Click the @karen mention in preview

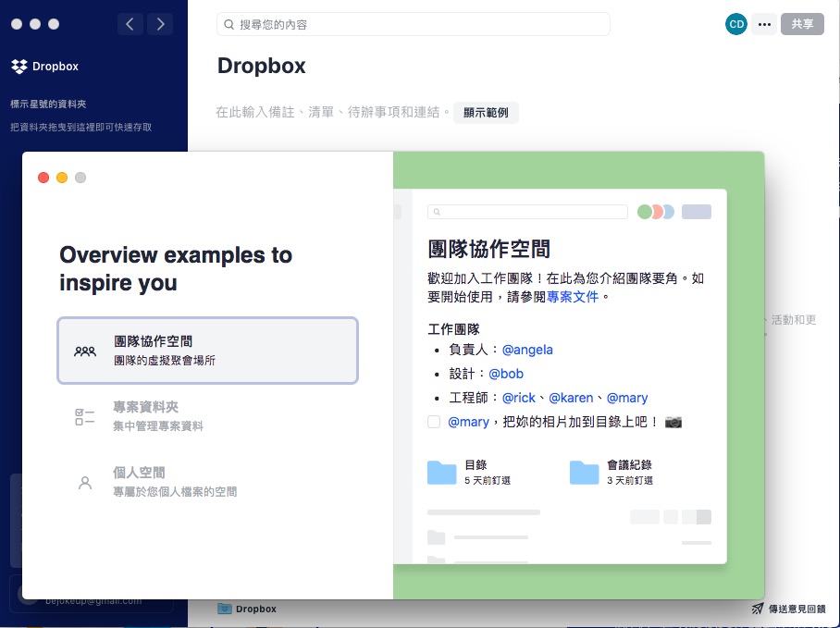click(571, 398)
